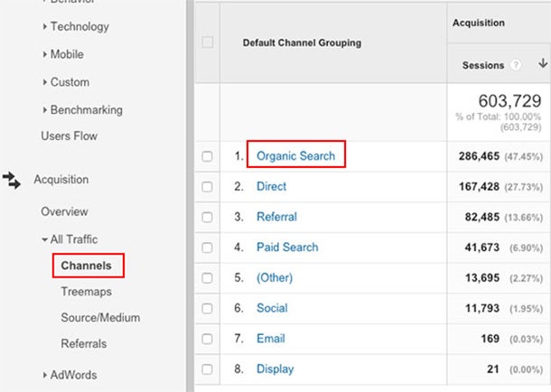Image resolution: width=551 pixels, height=392 pixels.
Task: Collapse the All Traffic section arrow
Action: tap(44, 239)
